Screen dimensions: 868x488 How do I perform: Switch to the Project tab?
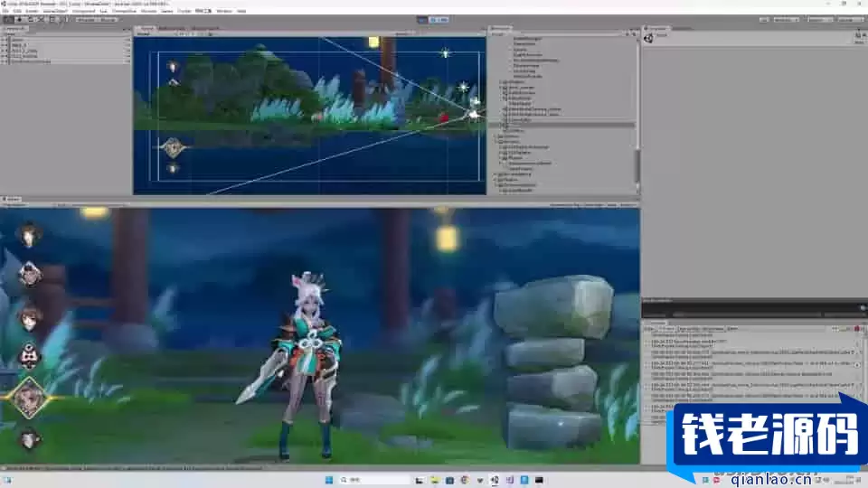pyautogui.click(x=502, y=28)
